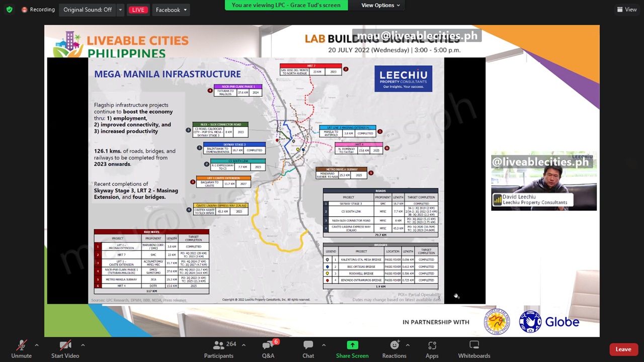Open Whiteboards
Screen dimensions: 644x362
coord(474,349)
